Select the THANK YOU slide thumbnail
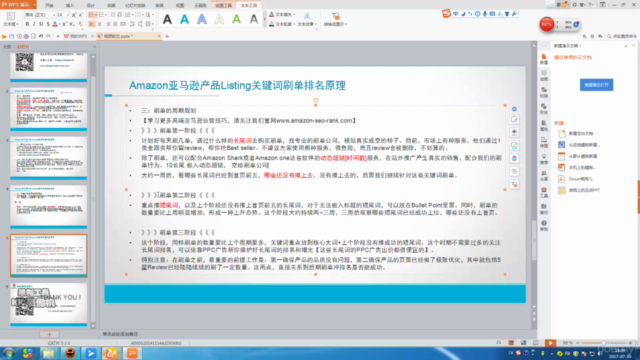Screen dimensions: 640x360 pyautogui.click(x=49, y=304)
